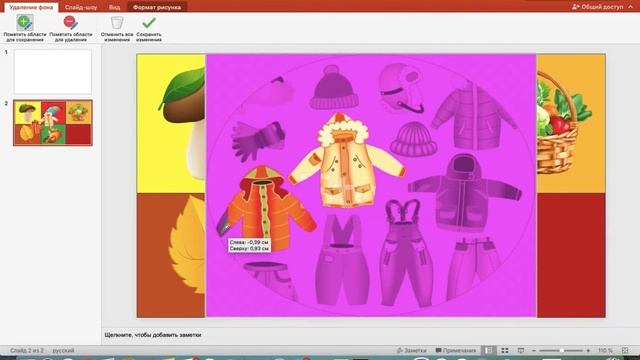Select blank slide 1 thumbnail
Image resolution: width=640 pixels, height=360 pixels.
pyautogui.click(x=53, y=72)
